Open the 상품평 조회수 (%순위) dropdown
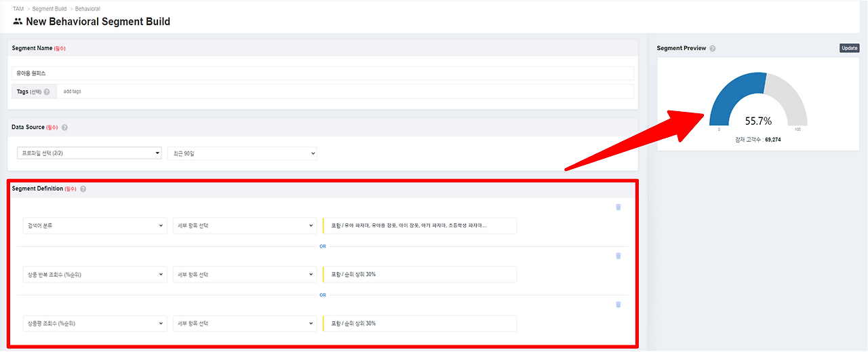The image size is (868, 352). [95, 324]
